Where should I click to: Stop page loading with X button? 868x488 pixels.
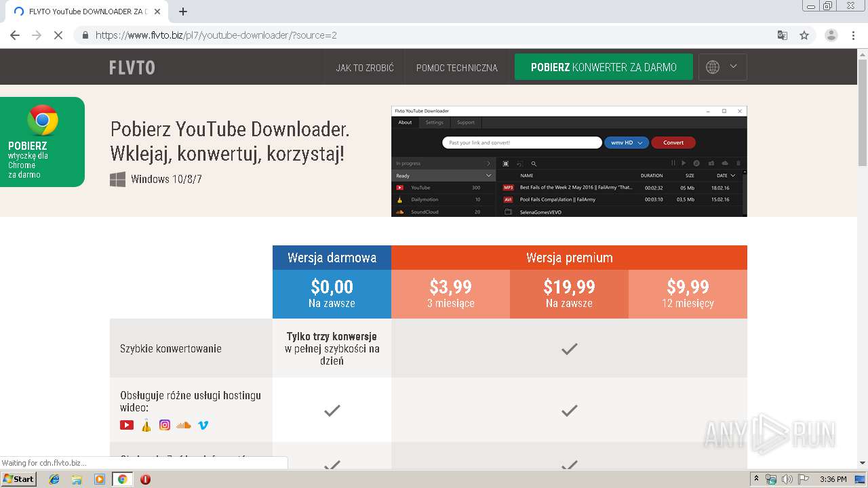tap(58, 35)
